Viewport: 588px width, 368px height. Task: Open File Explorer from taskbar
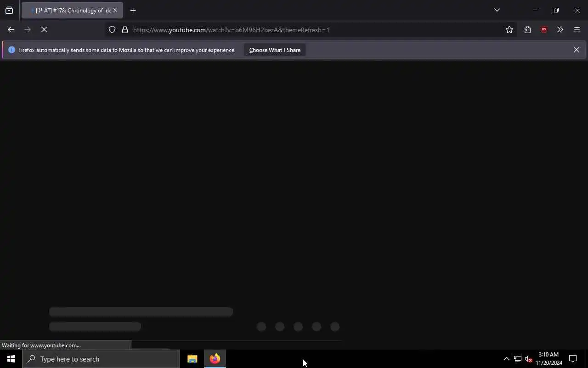(x=192, y=359)
